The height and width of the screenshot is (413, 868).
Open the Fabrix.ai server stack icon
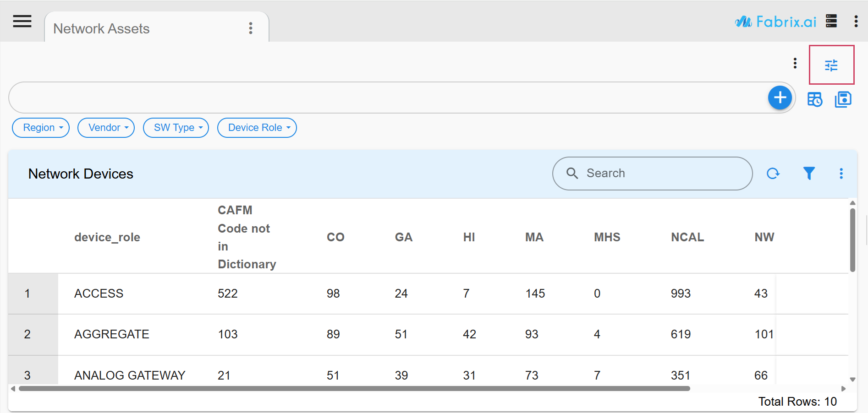[x=831, y=21]
